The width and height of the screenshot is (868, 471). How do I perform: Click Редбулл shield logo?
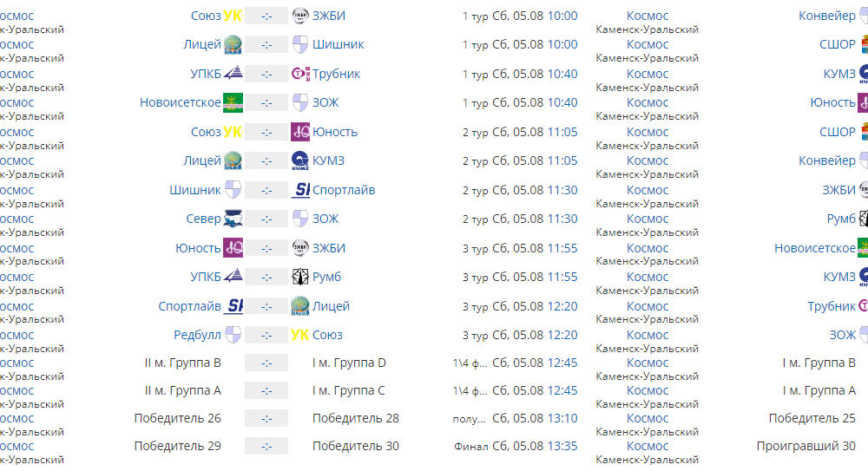233,336
